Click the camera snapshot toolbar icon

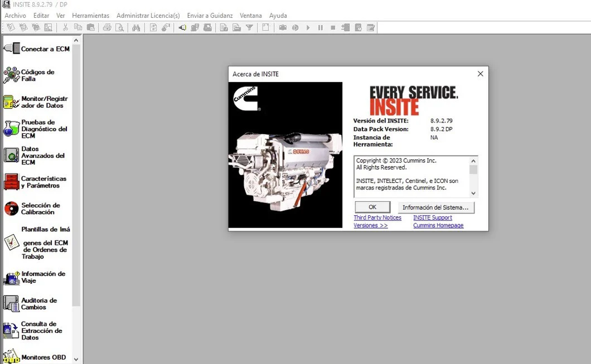click(x=283, y=28)
